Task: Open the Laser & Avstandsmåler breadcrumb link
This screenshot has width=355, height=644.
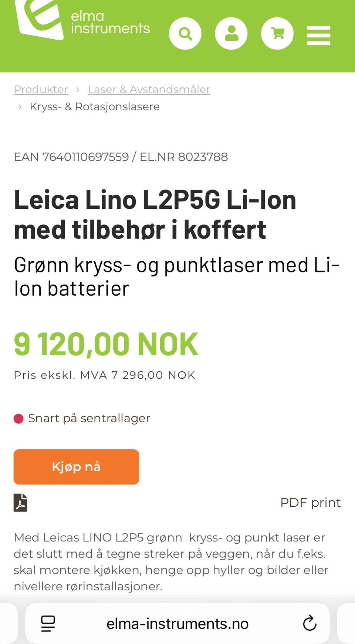Action: click(149, 90)
